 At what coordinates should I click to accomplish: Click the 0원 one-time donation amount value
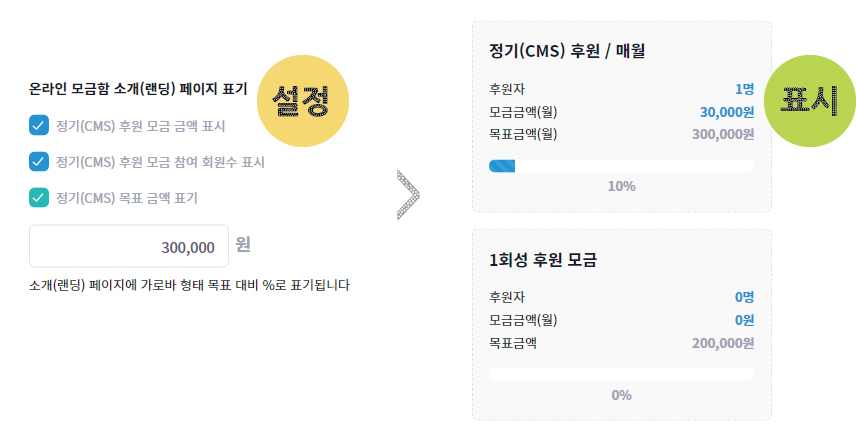point(744,320)
